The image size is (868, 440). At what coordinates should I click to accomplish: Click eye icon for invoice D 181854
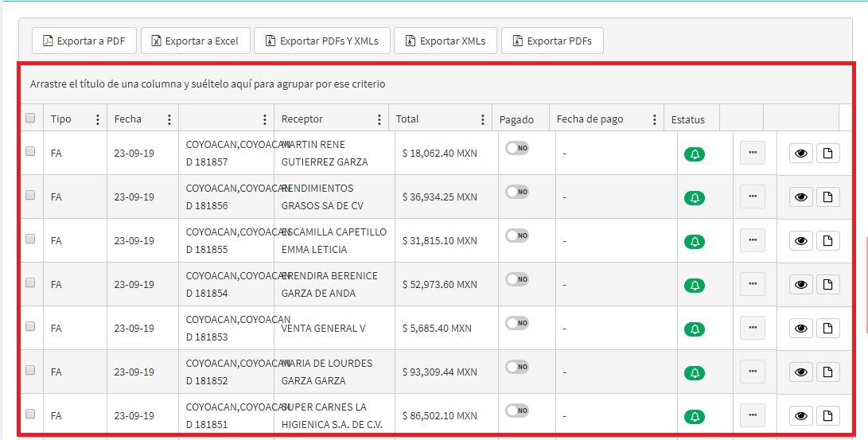point(800,285)
